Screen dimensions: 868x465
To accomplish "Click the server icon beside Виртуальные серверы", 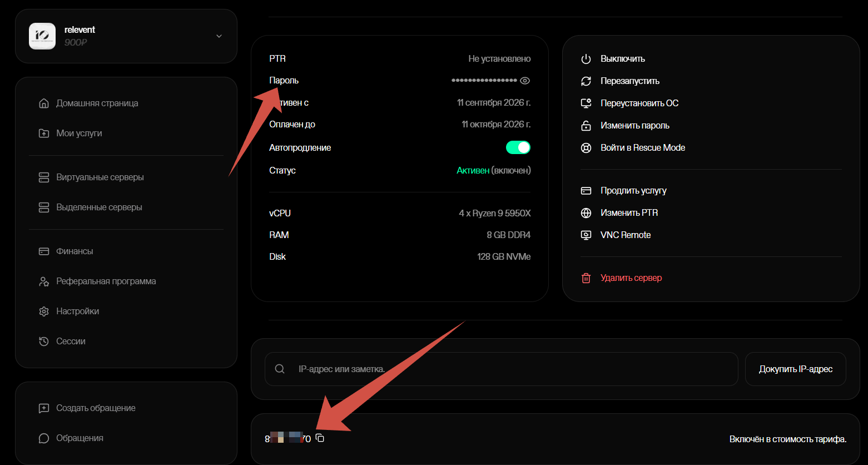I will (44, 177).
